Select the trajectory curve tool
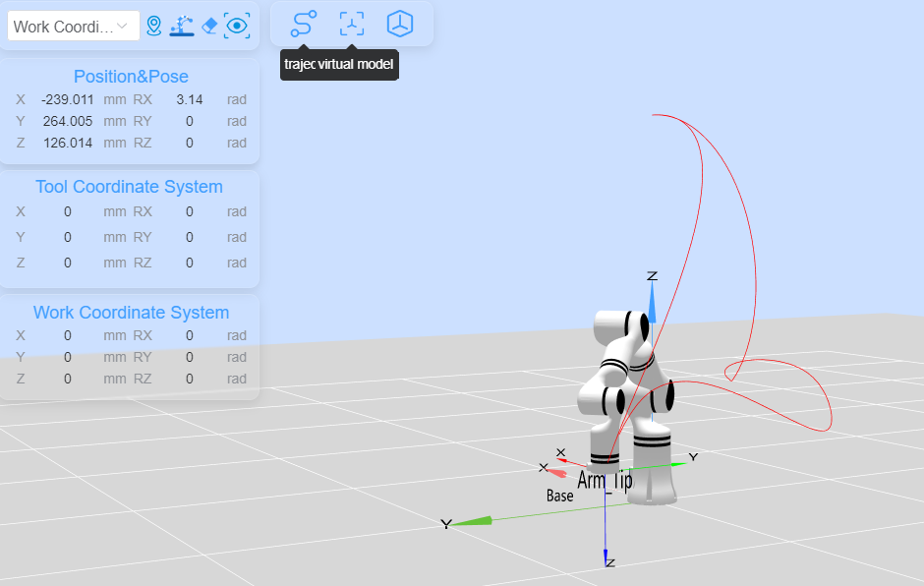 point(303,25)
